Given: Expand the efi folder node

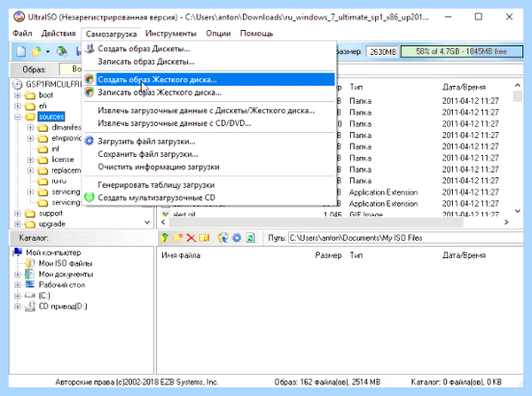Looking at the screenshot, I should coord(18,106).
